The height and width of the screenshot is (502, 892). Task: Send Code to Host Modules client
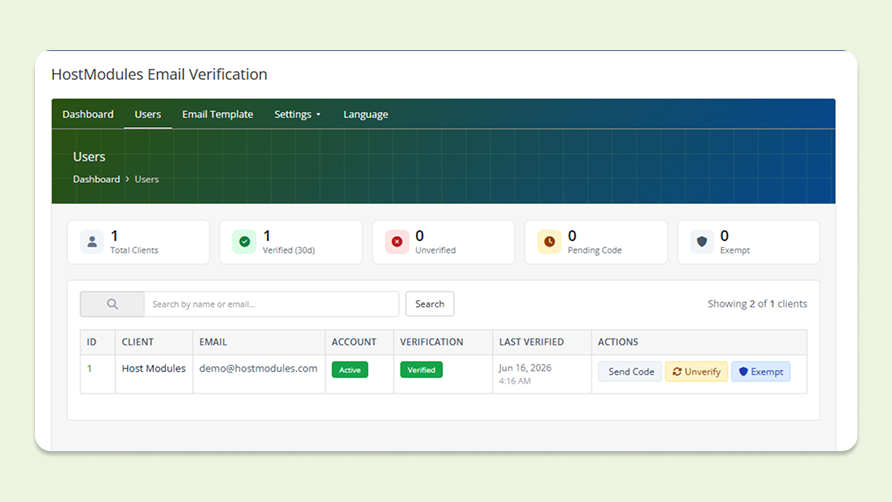630,372
